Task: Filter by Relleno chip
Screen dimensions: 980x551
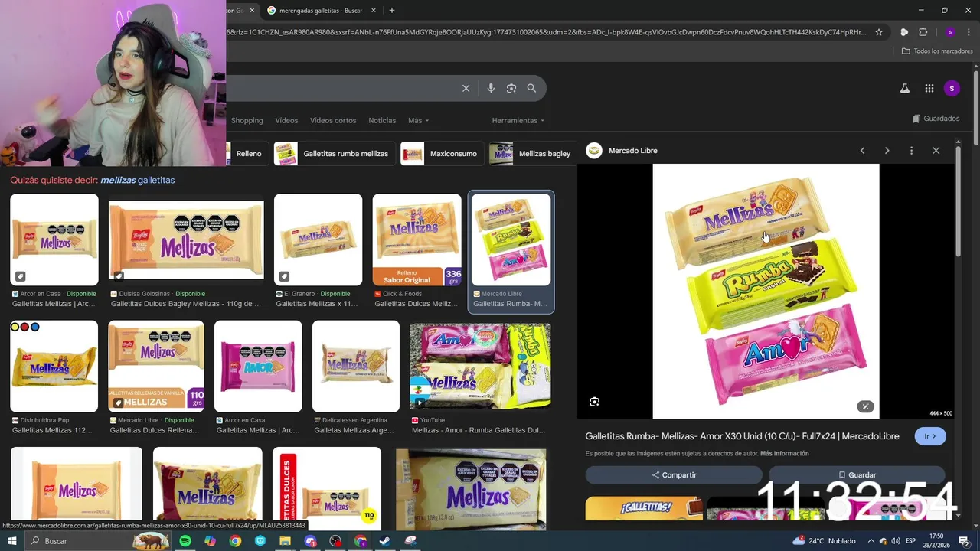Action: pos(247,153)
